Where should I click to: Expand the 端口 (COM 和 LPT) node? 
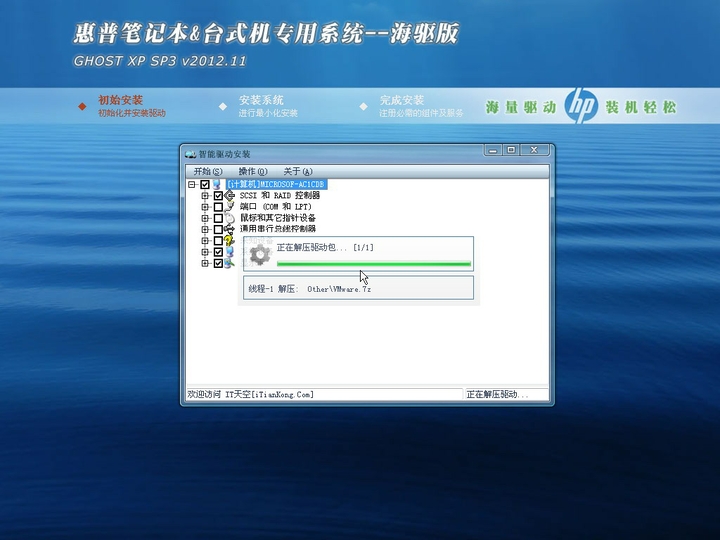coord(205,207)
